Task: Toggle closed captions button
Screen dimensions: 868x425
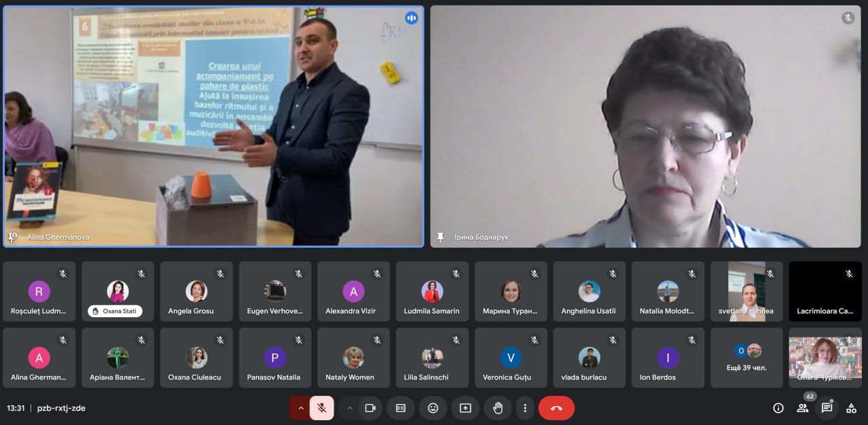Action: coord(400,408)
